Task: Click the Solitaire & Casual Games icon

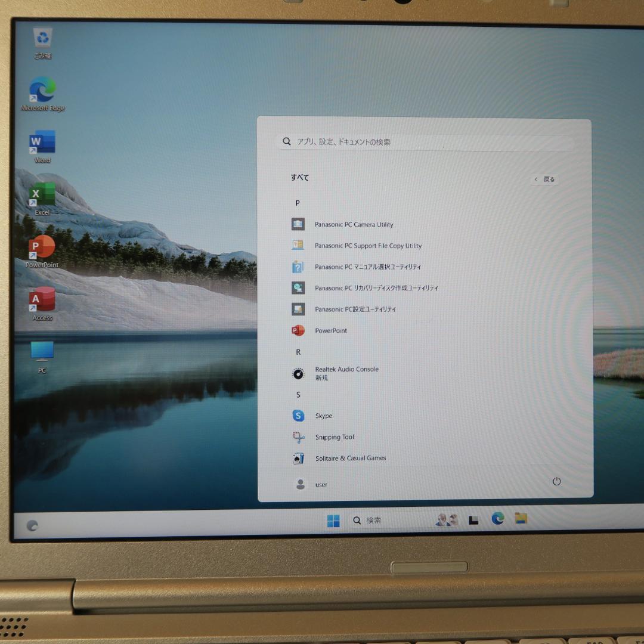Action: point(299,459)
